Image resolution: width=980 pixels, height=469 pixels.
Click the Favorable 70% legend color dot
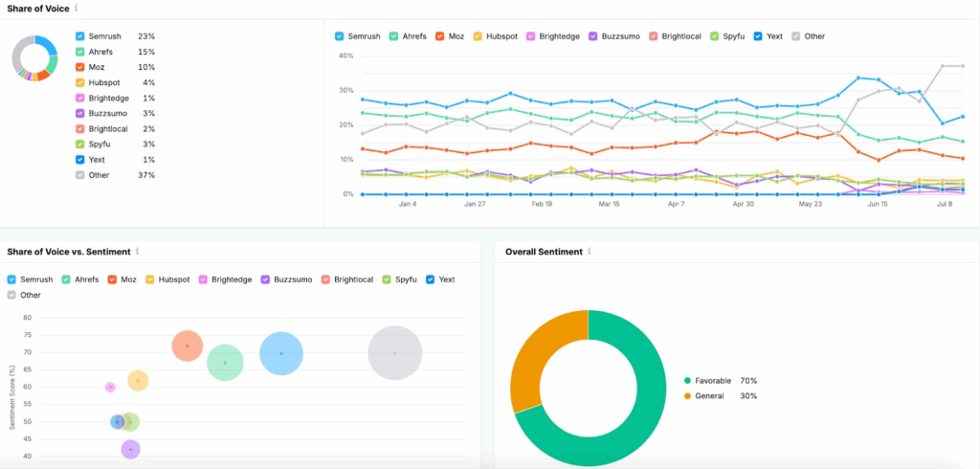click(687, 381)
